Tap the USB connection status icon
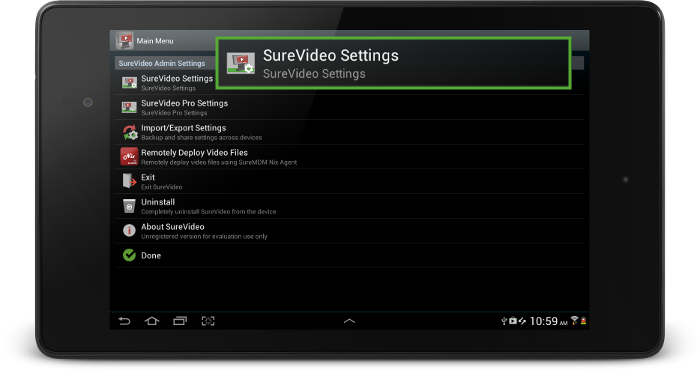This screenshot has width=700, height=370. tap(504, 320)
